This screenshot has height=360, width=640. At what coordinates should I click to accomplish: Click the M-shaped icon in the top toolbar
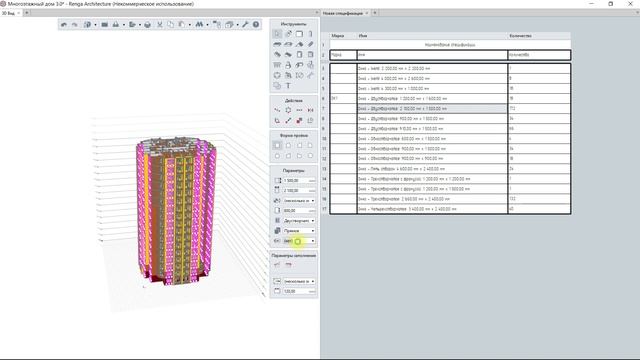199,25
